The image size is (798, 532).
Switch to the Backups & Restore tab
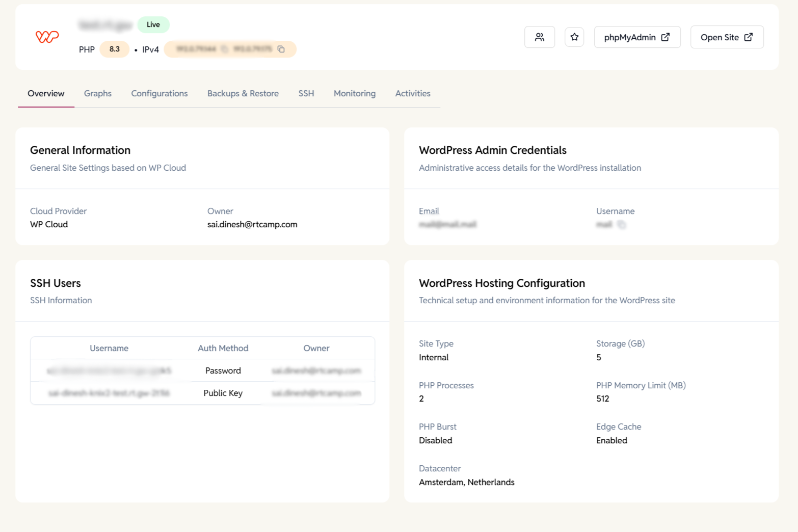[243, 93]
